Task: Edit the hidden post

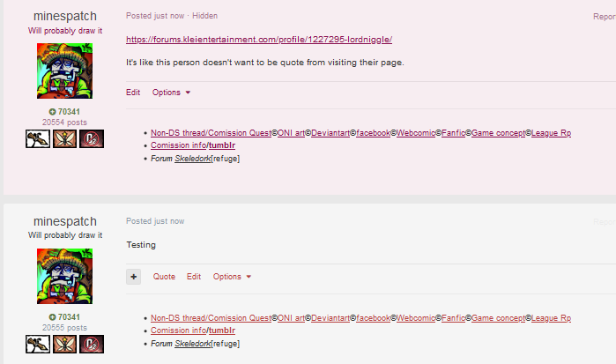Action: pyautogui.click(x=133, y=92)
